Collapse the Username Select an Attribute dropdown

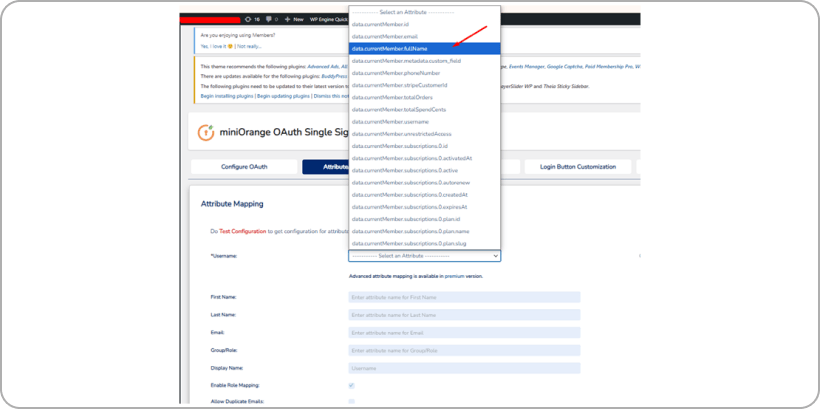pos(425,256)
